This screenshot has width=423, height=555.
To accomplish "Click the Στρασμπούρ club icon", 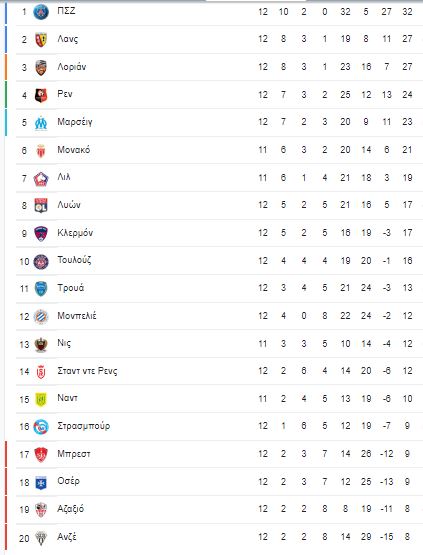I will (41, 427).
